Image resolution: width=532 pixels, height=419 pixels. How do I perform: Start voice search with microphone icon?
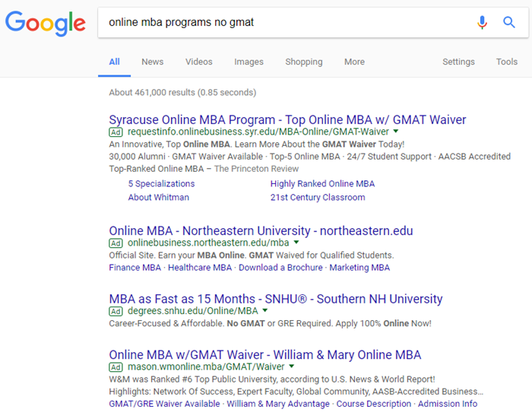tap(482, 22)
